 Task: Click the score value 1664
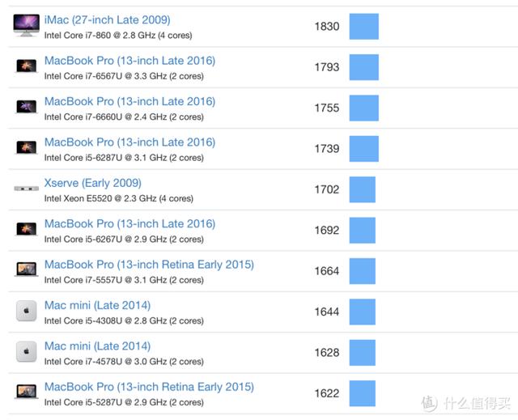[x=327, y=271]
